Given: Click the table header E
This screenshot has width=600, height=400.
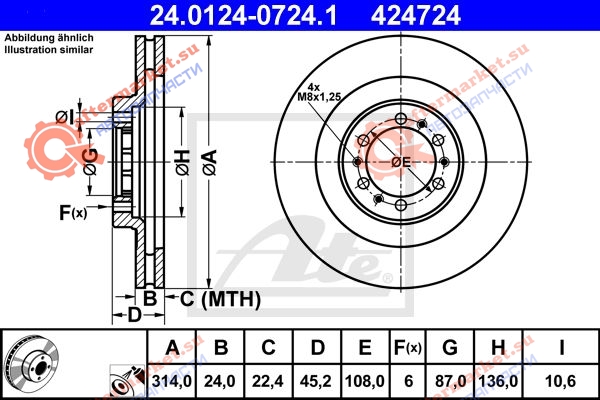Looking at the screenshot, I should 365,348.
